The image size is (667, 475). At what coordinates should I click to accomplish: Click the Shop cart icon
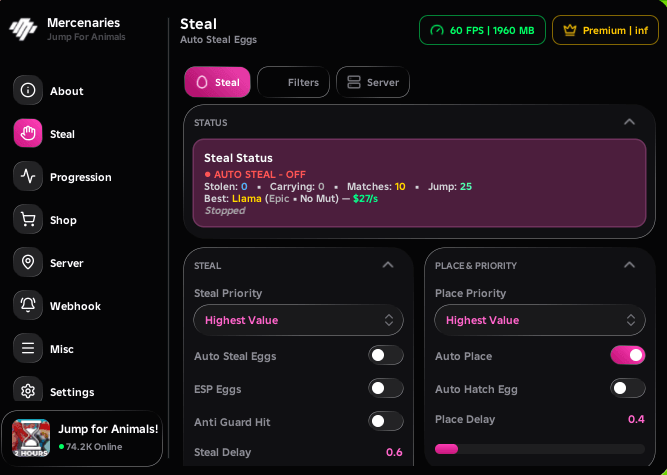28,219
